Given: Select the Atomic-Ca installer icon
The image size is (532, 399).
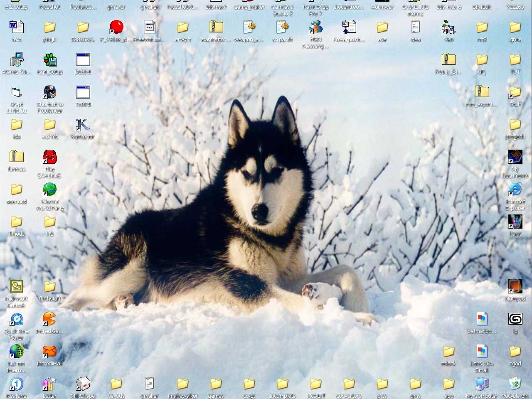Looking at the screenshot, I should tap(17, 60).
